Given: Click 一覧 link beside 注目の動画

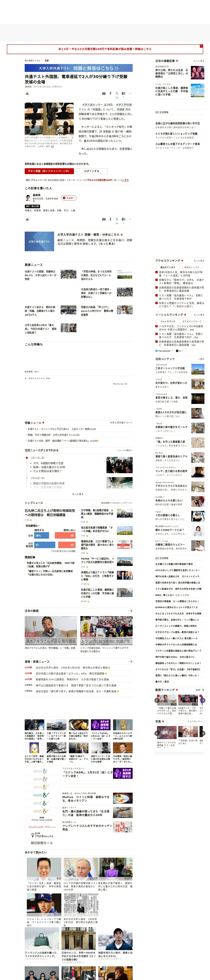Looking at the screenshot, I should click(x=130, y=611).
